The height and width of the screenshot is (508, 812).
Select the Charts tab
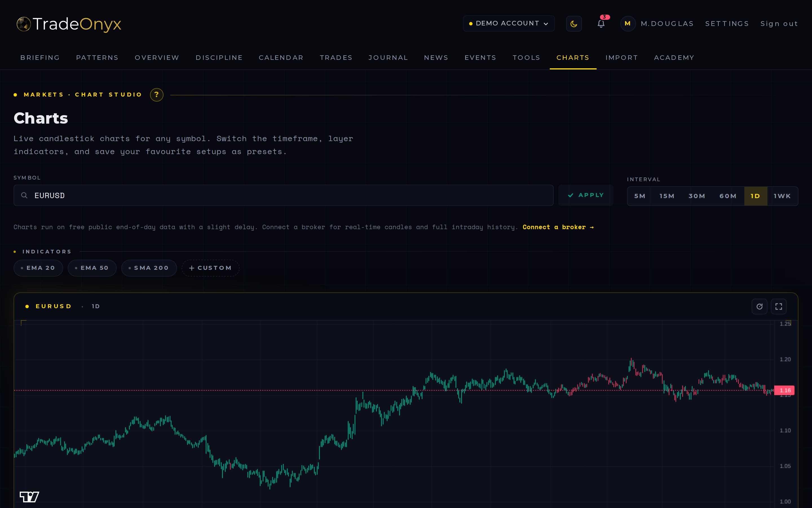(x=573, y=58)
